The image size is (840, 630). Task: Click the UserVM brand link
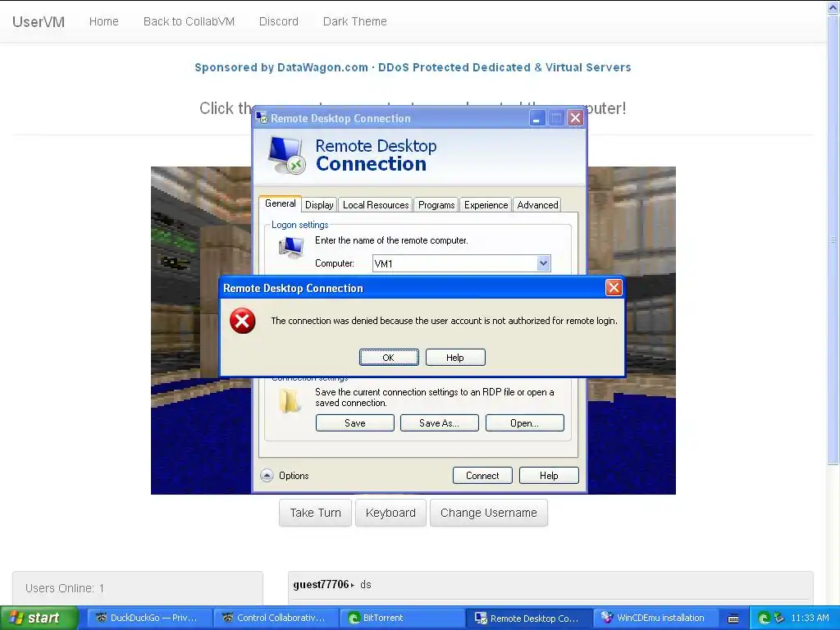click(x=39, y=21)
